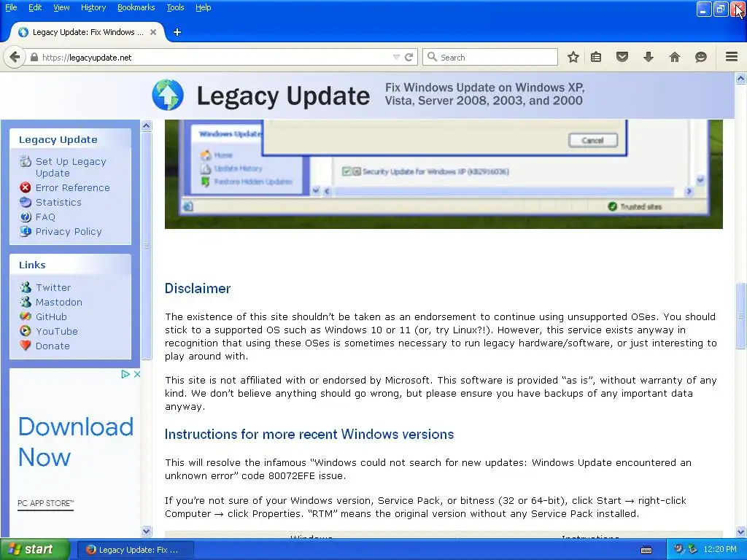Go to the home page icon

[x=675, y=57]
